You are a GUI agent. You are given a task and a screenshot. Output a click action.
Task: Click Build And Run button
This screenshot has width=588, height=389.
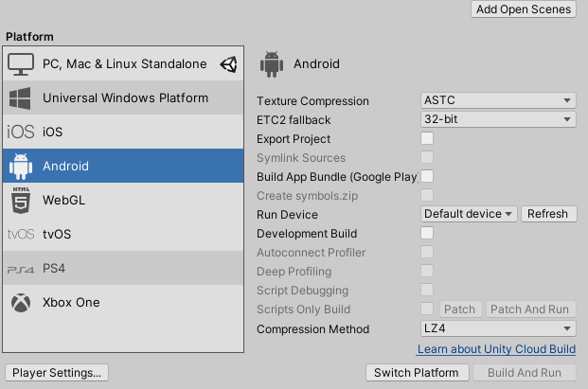coord(525,373)
